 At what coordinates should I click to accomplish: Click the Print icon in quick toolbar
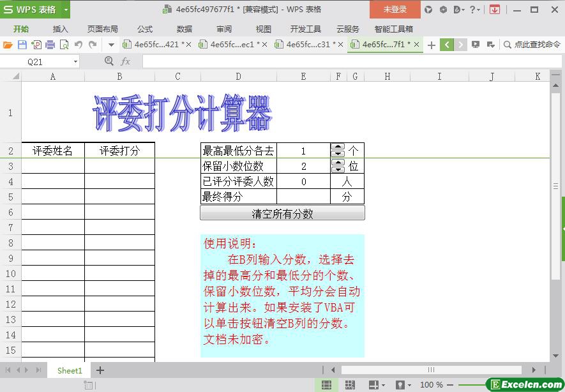[x=50, y=45]
